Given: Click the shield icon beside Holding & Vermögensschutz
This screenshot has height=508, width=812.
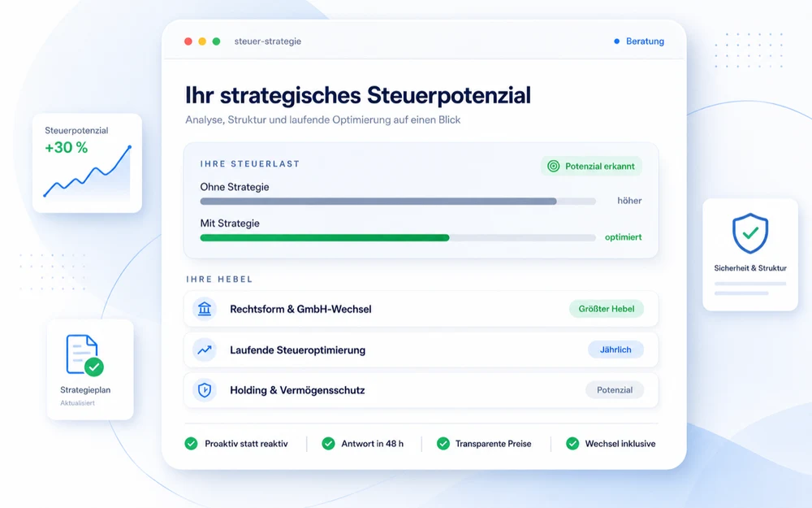Looking at the screenshot, I should click(x=205, y=390).
